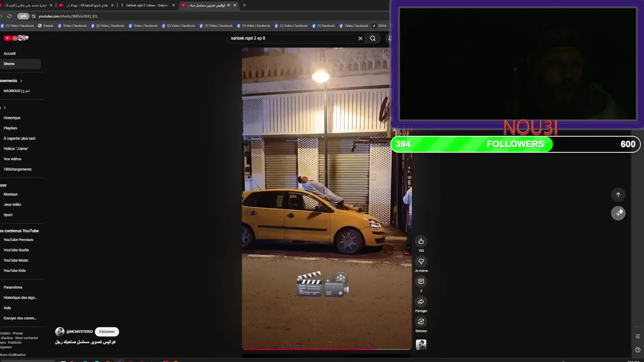This screenshot has height=362, width=644.
Task: Clear search text with X icon
Action: (360, 38)
